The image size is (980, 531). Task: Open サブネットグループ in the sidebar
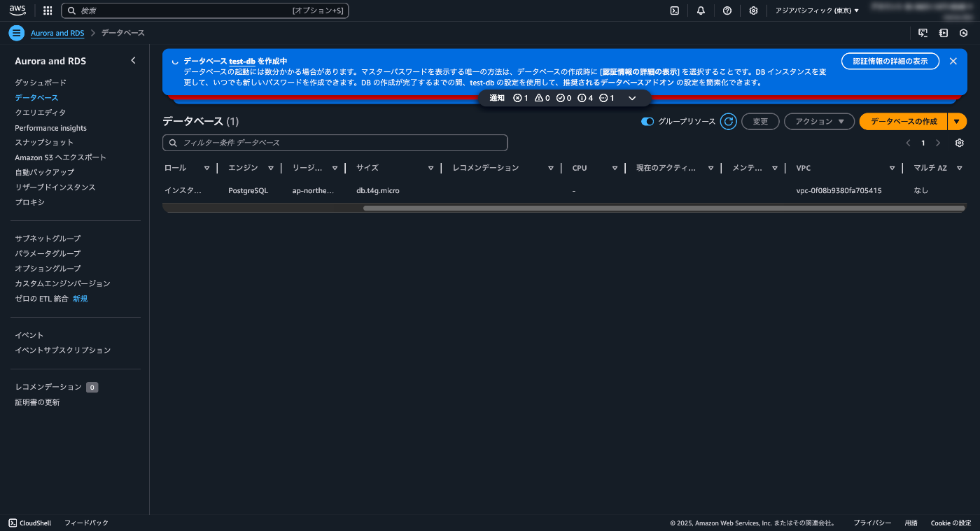coord(48,239)
